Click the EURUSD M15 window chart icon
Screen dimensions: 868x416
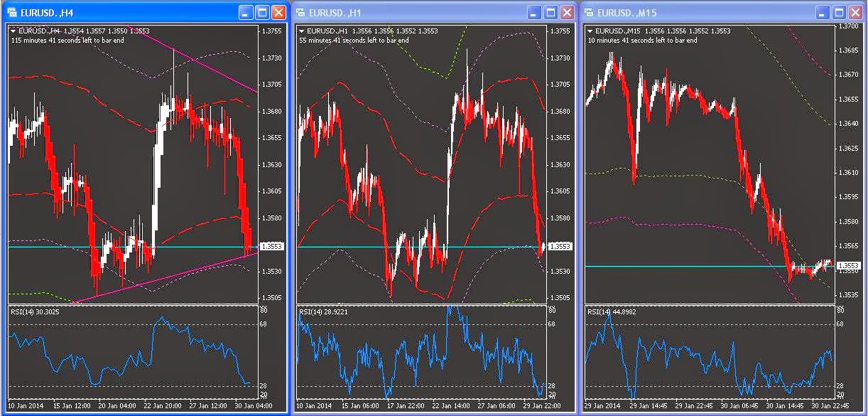pos(589,12)
